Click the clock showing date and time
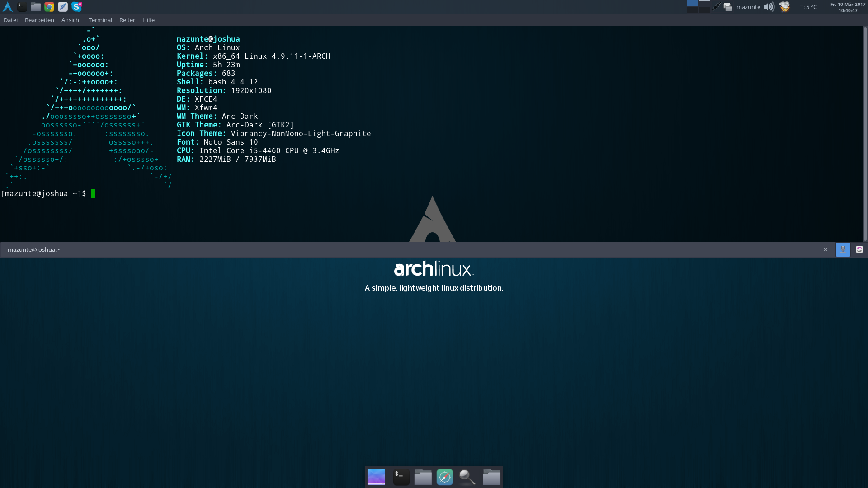Image resolution: width=868 pixels, height=488 pixels. pyautogui.click(x=848, y=7)
